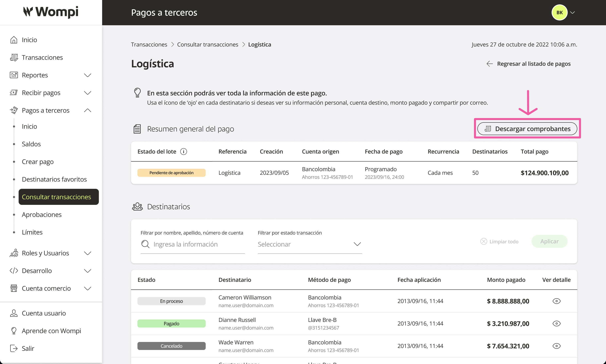Screen dimensions: 606x364
Task: Click the Aplicar filter button
Action: point(549,241)
